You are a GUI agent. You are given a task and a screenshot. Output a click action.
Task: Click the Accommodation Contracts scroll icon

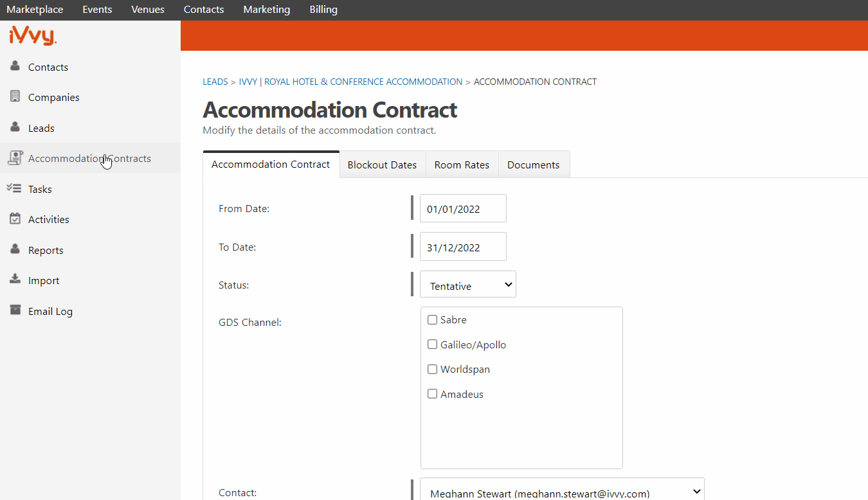15,158
